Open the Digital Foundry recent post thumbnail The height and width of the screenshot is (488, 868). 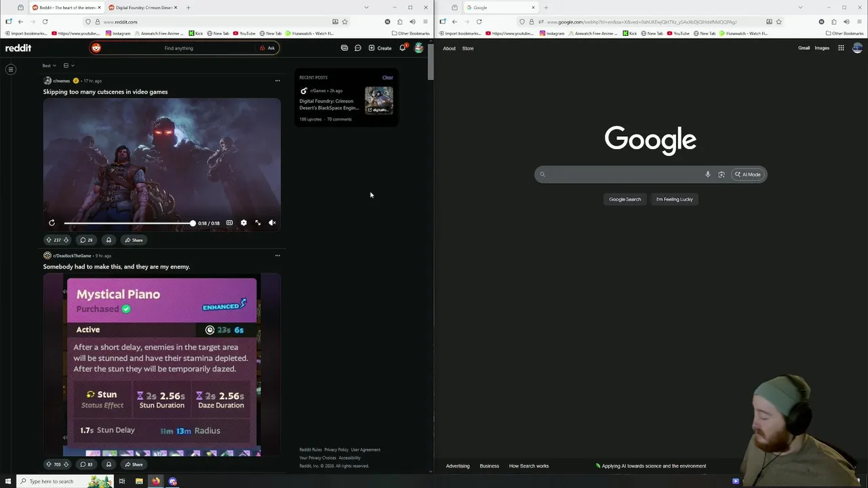click(x=379, y=100)
